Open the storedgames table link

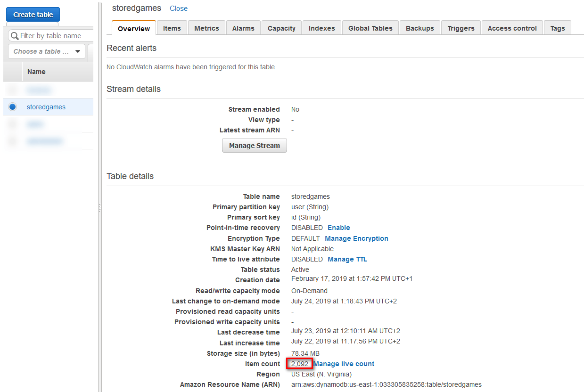click(x=46, y=107)
